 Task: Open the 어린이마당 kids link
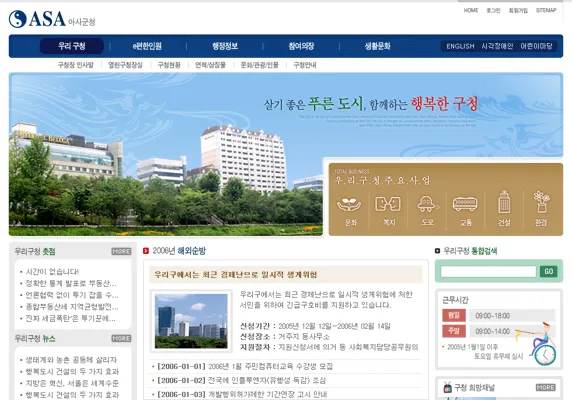536,46
